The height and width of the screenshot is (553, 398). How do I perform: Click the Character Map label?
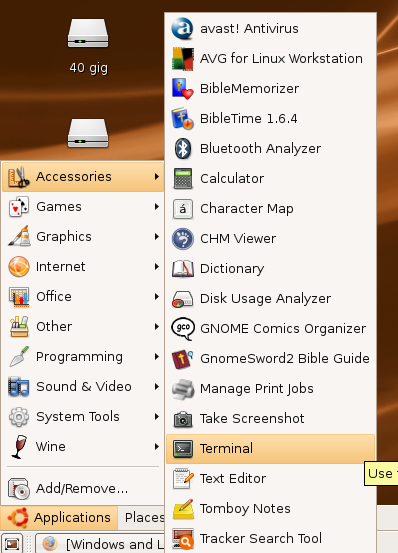point(247,209)
